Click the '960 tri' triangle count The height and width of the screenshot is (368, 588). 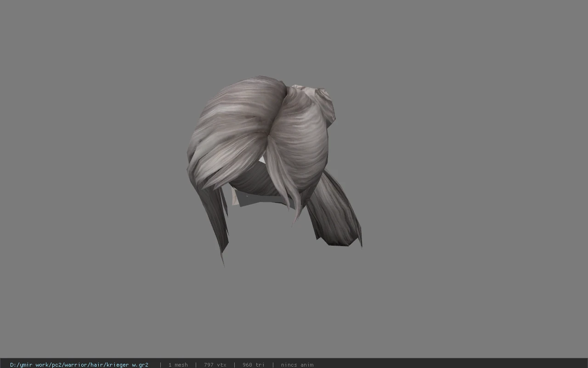coord(254,365)
